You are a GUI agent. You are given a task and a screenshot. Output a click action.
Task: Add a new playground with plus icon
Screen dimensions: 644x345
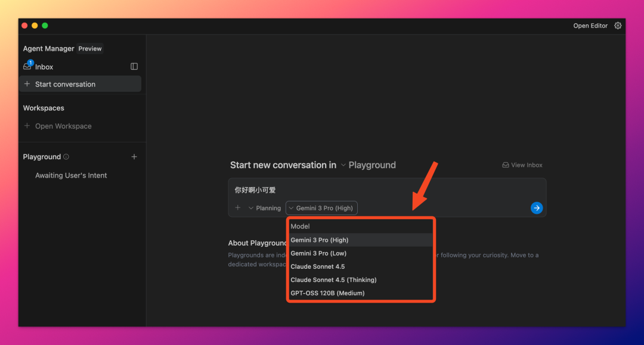pyautogui.click(x=134, y=157)
